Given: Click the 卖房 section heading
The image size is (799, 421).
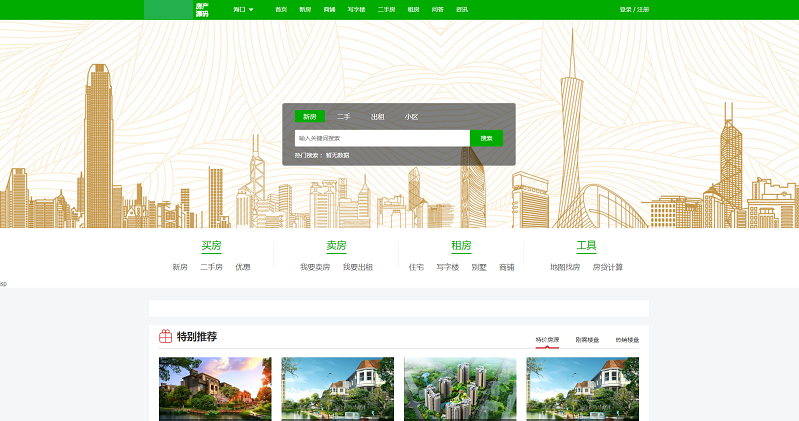Looking at the screenshot, I should coord(336,246).
